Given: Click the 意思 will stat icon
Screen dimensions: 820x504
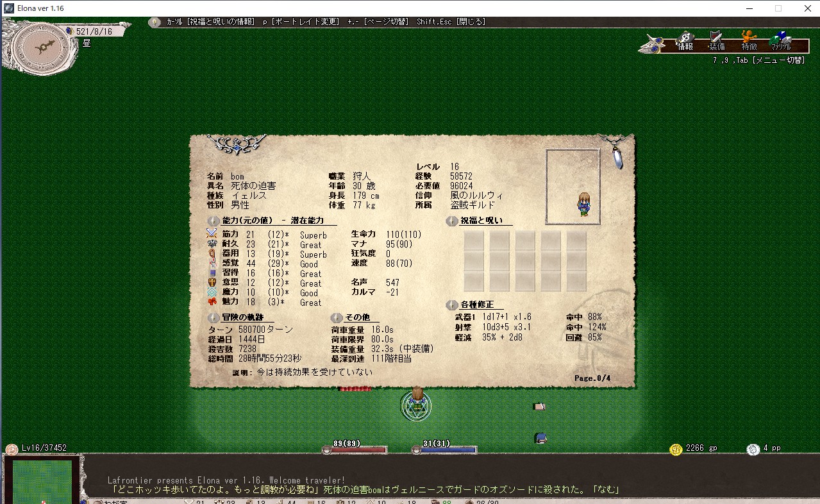Looking at the screenshot, I should [212, 283].
